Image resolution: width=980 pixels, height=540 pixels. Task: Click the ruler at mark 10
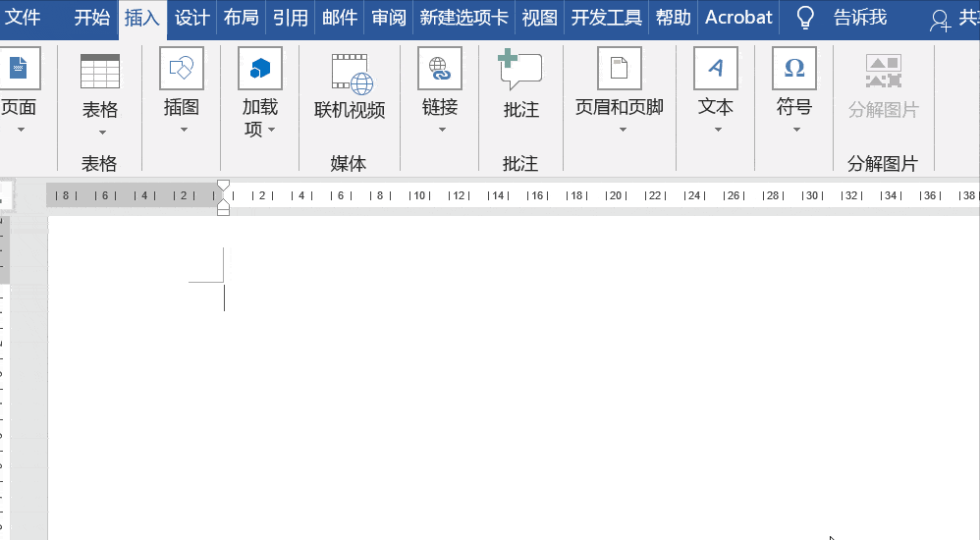pyautogui.click(x=419, y=195)
